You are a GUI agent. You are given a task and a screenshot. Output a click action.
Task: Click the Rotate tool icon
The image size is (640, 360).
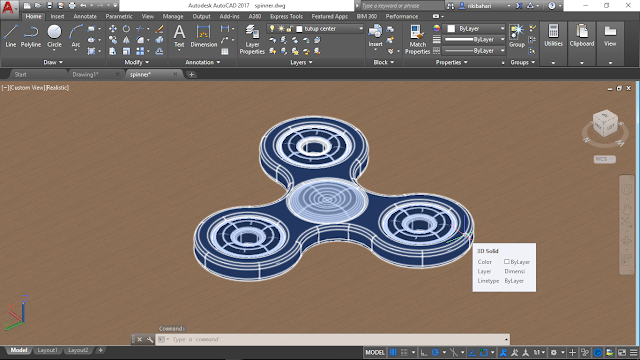pos(127,29)
